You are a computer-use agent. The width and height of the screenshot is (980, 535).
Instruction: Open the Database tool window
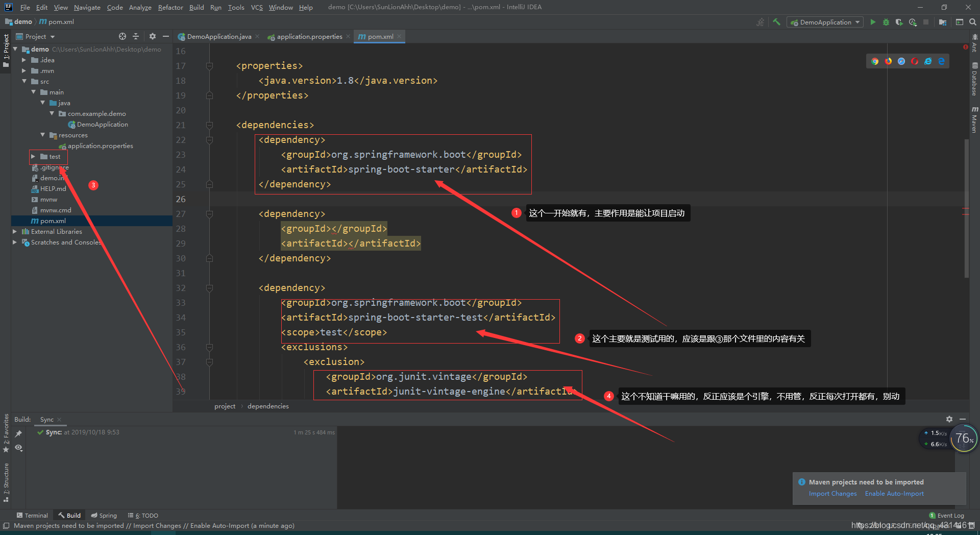(974, 79)
